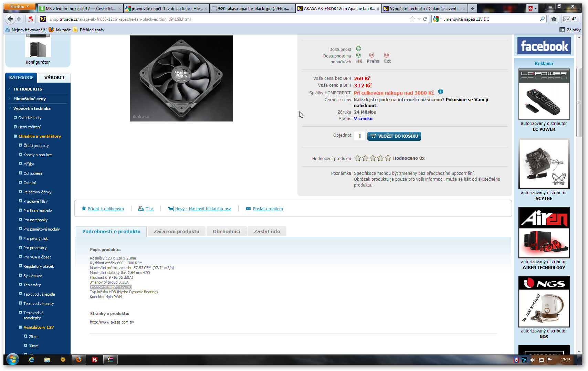Rate the product one star

[358, 158]
